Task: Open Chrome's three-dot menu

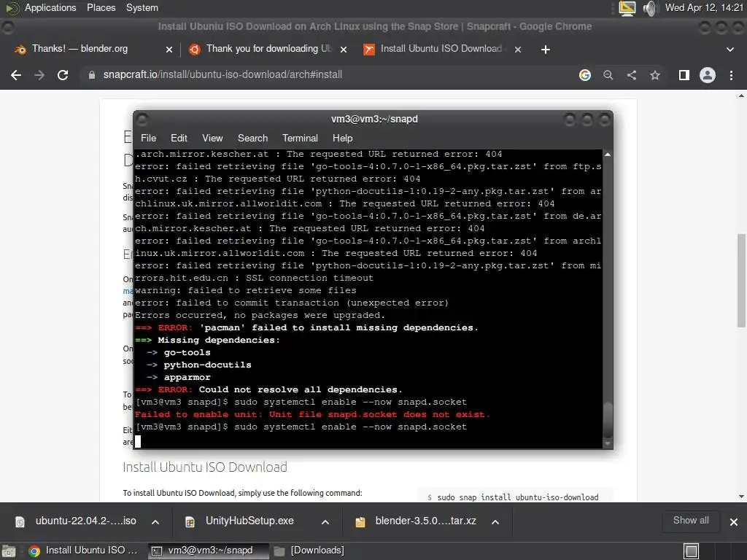Action: [731, 75]
